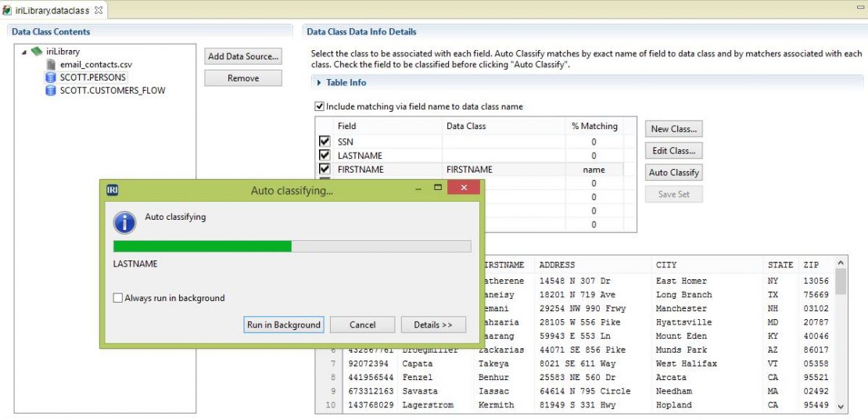Select the email_contacts.csv tree item

96,64
